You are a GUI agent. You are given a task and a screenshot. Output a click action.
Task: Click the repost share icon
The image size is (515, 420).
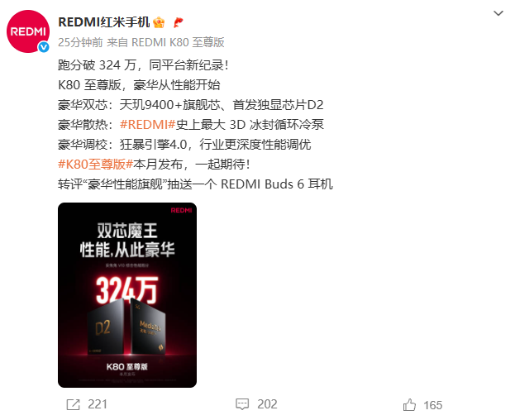pos(73,404)
